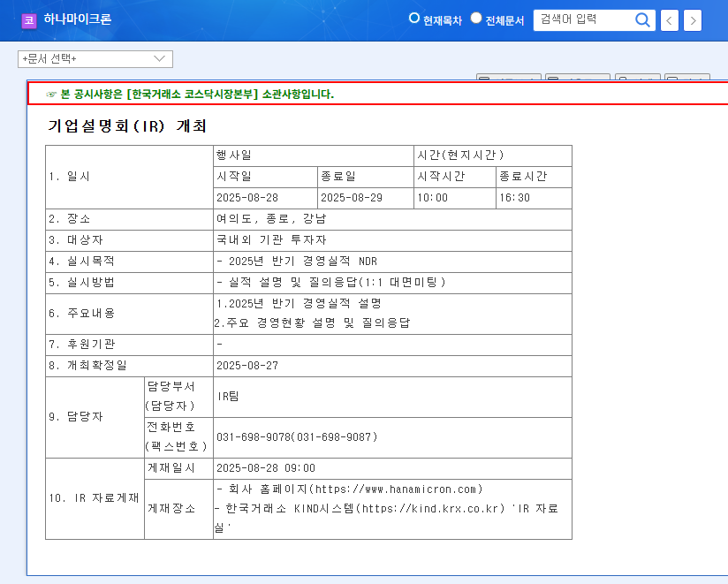Click the end date 2025-08-29 cell
The height and width of the screenshot is (584, 728).
pos(366,198)
